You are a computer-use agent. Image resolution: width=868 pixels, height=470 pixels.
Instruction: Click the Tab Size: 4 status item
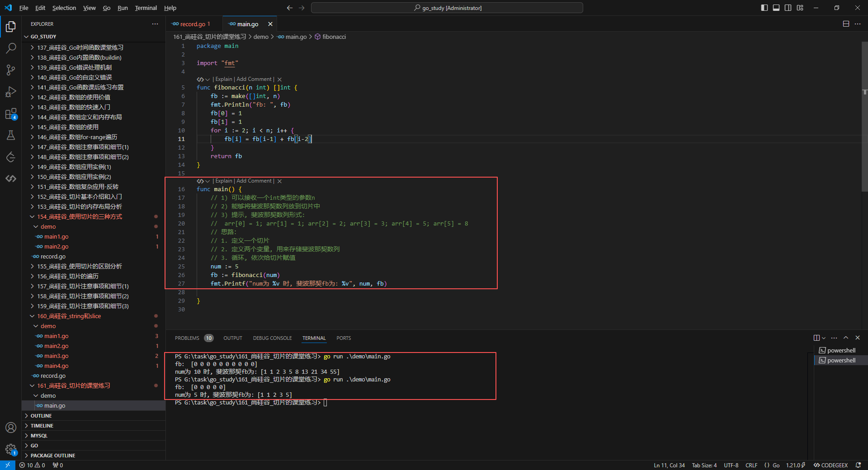point(704,465)
